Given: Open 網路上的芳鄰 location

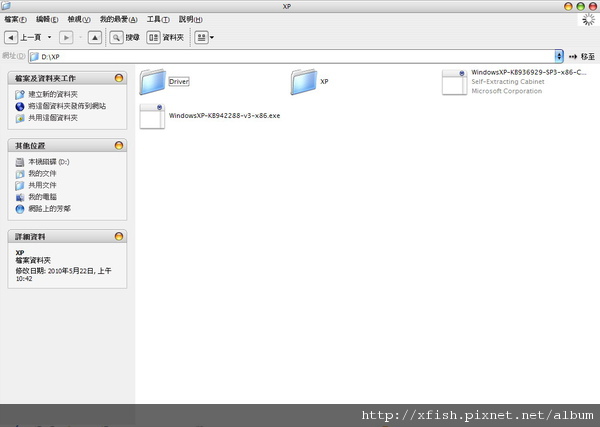Looking at the screenshot, I should pyautogui.click(x=49, y=209).
